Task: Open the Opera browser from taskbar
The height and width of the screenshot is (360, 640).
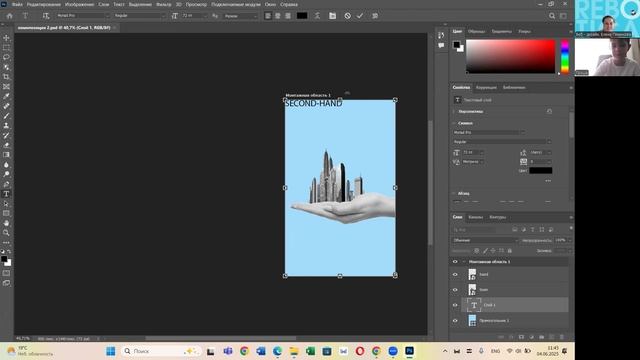Action: pyautogui.click(x=360, y=351)
